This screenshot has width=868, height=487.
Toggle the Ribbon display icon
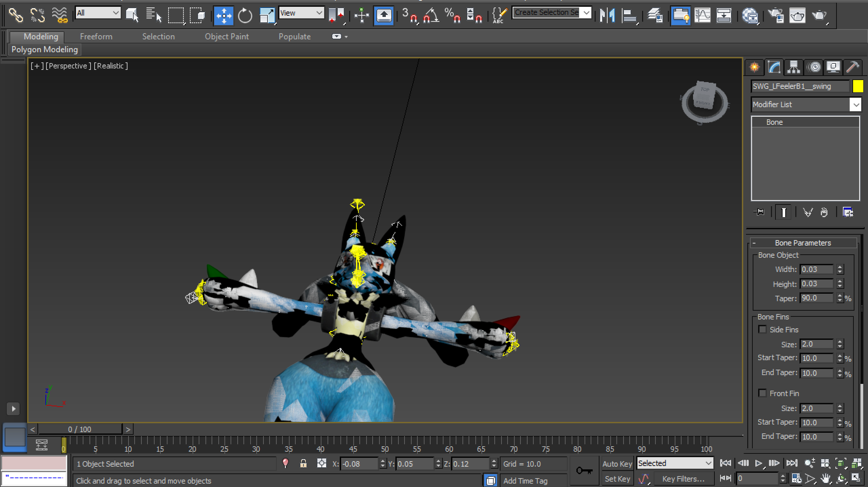coord(681,15)
